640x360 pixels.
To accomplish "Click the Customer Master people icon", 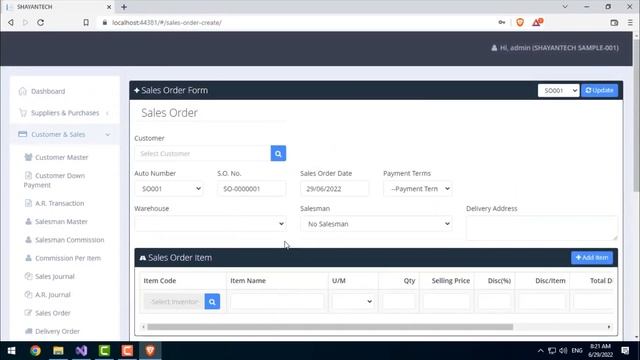I will coord(28,157).
